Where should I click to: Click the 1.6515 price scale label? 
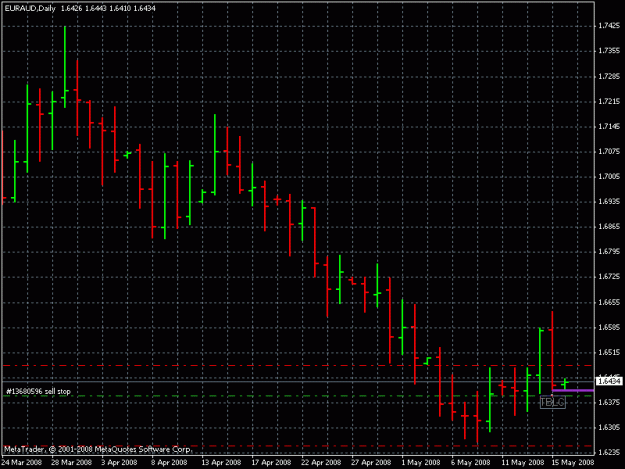coord(609,353)
